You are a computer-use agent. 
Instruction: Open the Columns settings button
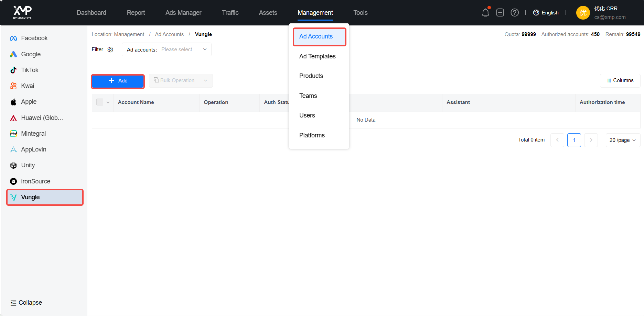coord(620,80)
